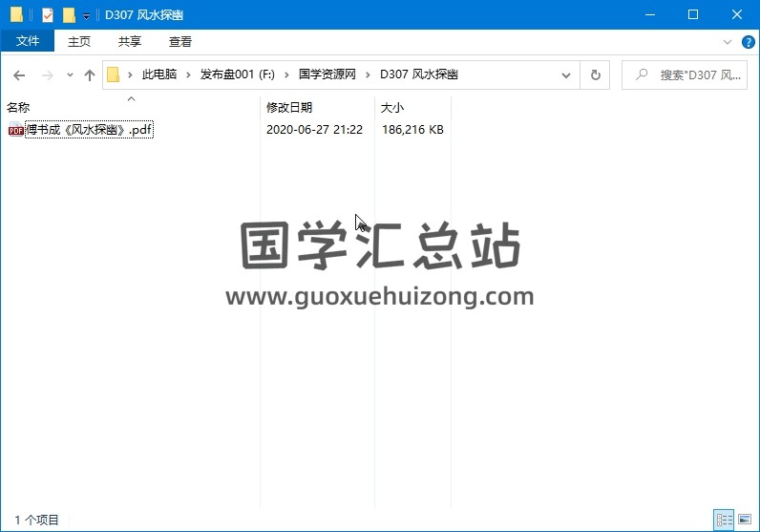Switch to the 主页 ribbon tab
Viewport: 760px width, 532px height.
click(79, 42)
